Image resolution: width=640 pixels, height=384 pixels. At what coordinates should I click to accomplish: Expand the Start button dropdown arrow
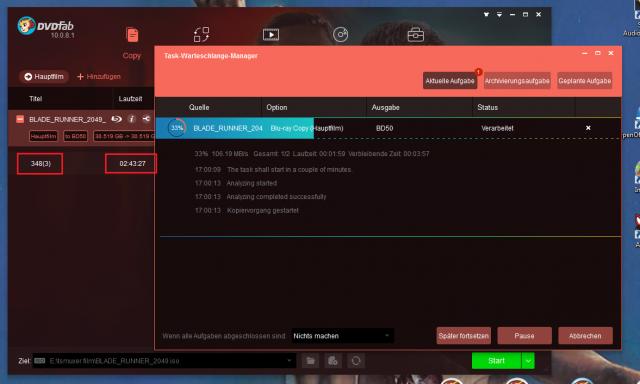point(528,361)
